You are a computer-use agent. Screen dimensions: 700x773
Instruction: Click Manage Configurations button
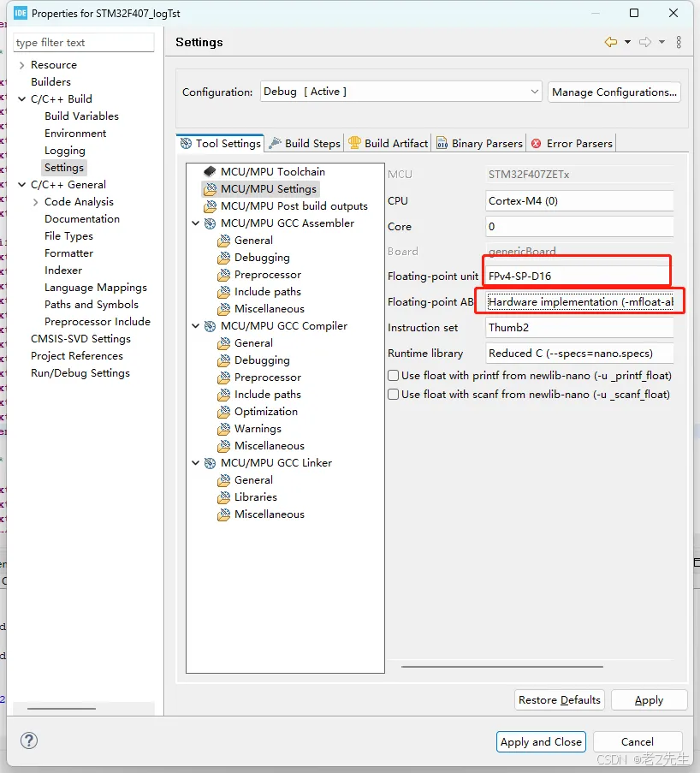point(614,92)
